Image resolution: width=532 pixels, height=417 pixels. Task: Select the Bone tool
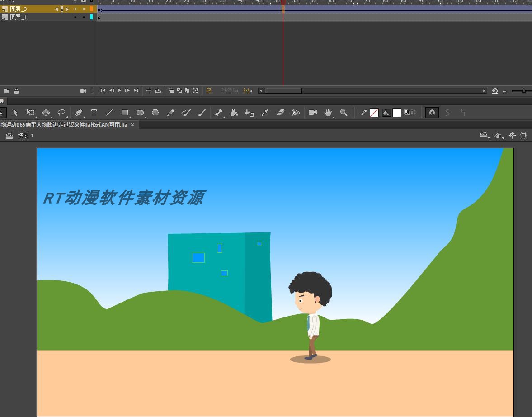click(219, 113)
